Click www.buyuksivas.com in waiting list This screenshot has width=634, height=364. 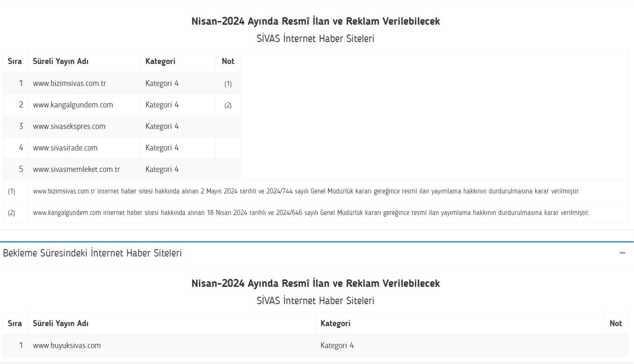[67, 345]
